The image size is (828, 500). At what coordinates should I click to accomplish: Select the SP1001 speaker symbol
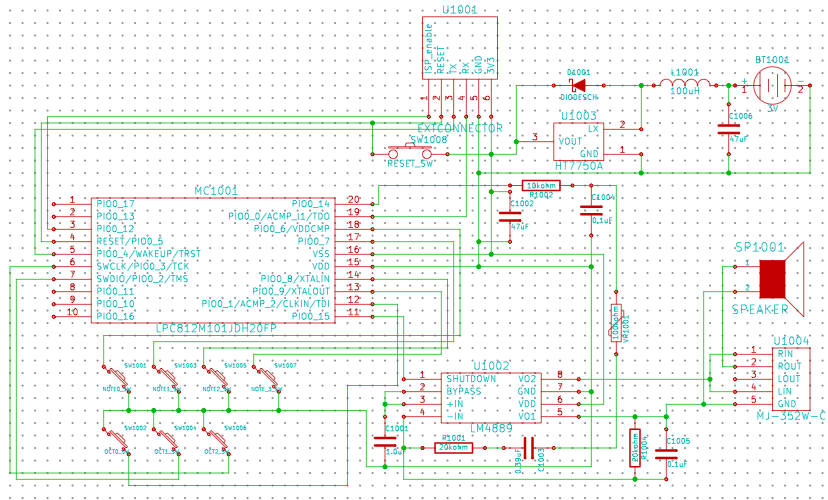pyautogui.click(x=780, y=279)
